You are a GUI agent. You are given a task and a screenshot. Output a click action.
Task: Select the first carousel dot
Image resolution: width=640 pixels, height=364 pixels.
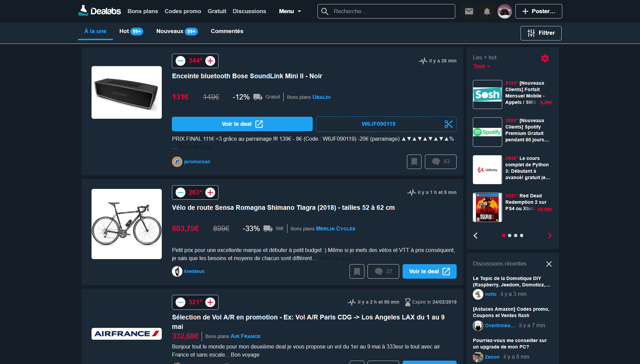504,235
